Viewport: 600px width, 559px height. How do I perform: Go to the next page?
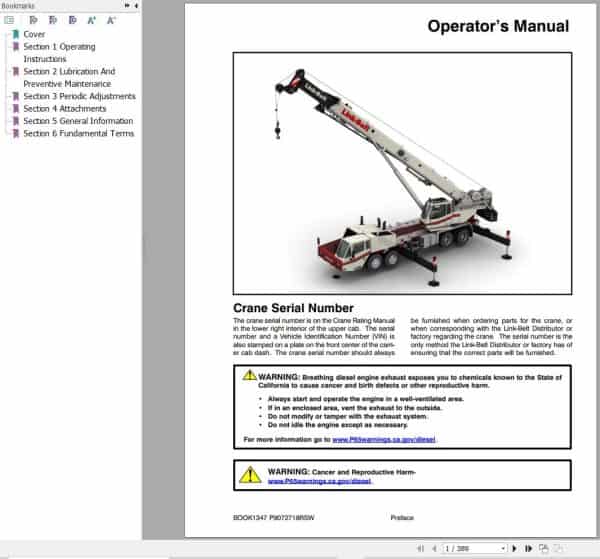point(514,548)
